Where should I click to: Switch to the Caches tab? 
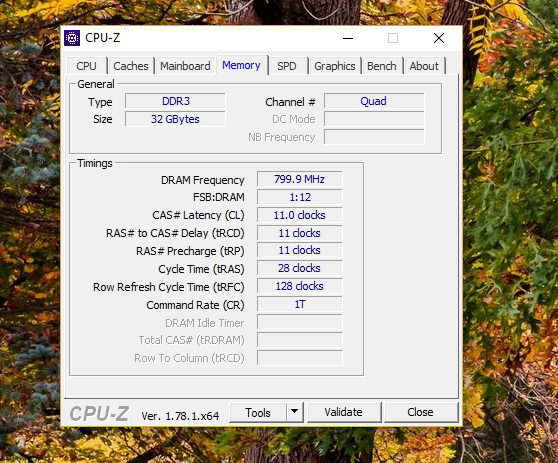coord(131,66)
